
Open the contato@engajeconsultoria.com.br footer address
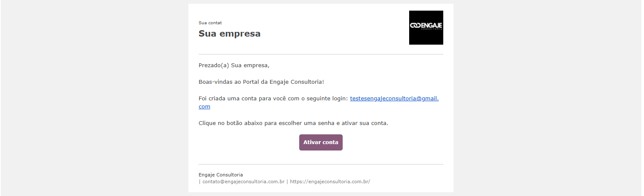(x=243, y=182)
